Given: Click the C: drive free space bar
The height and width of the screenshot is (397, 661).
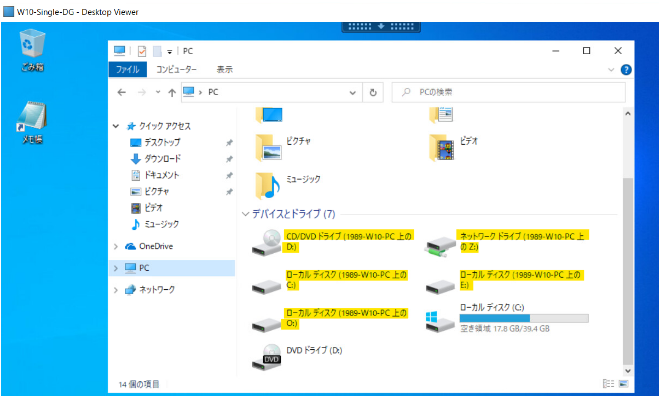Looking at the screenshot, I should 524,319.
